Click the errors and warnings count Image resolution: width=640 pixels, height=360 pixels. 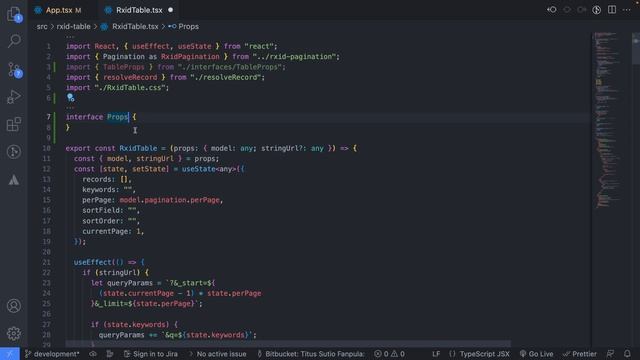[389, 354]
